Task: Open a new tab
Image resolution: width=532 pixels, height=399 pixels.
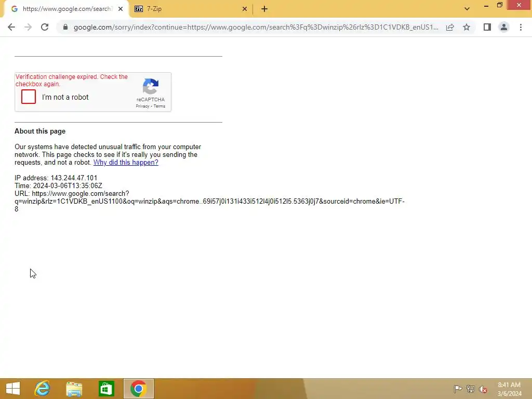Action: pos(264,9)
